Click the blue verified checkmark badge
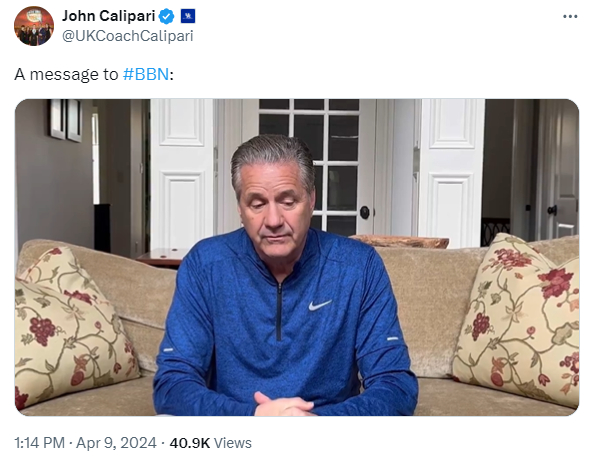593x460 pixels. (x=166, y=17)
